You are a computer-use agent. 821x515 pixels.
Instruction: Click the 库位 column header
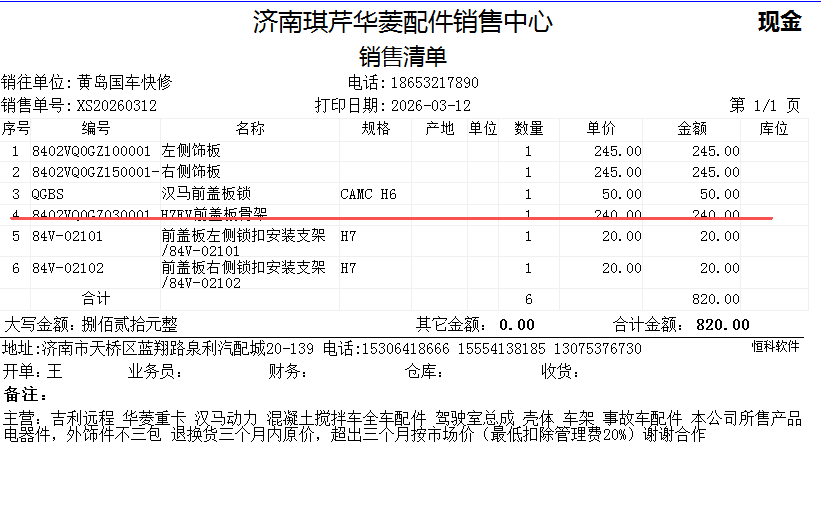point(774,129)
